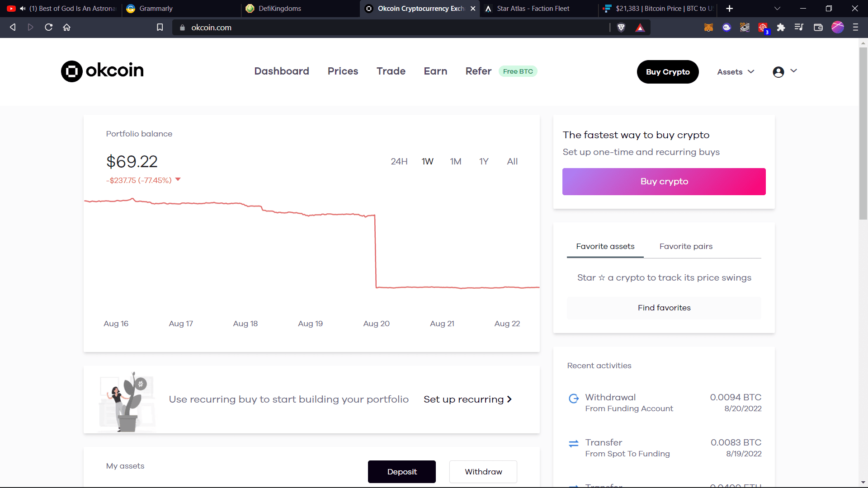Click the purple round extension icon
Viewport: 868px width, 488px height.
[x=726, y=28]
